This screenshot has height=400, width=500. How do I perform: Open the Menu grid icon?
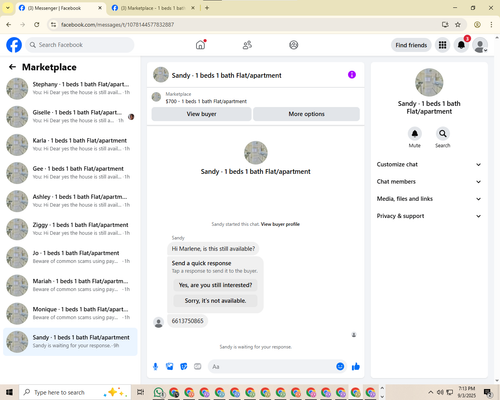pos(442,45)
